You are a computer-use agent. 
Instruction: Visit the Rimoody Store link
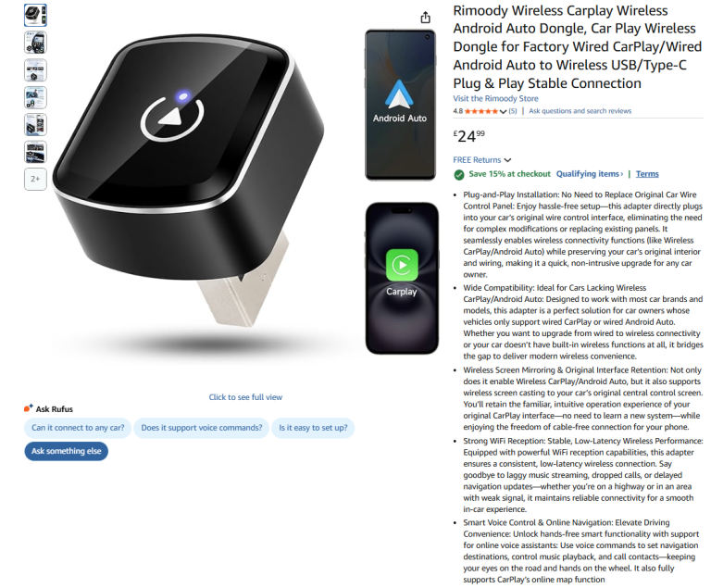tap(495, 98)
